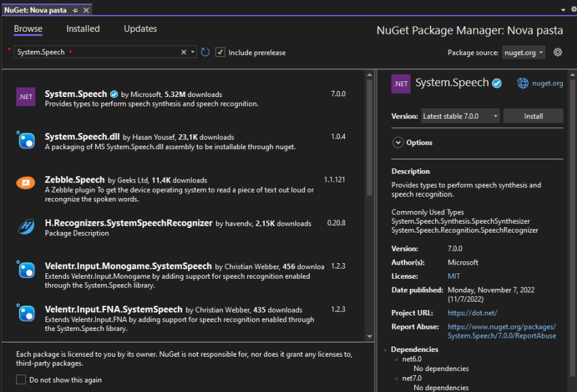Refresh the package search results
This screenshot has height=392, width=577.
tap(206, 52)
